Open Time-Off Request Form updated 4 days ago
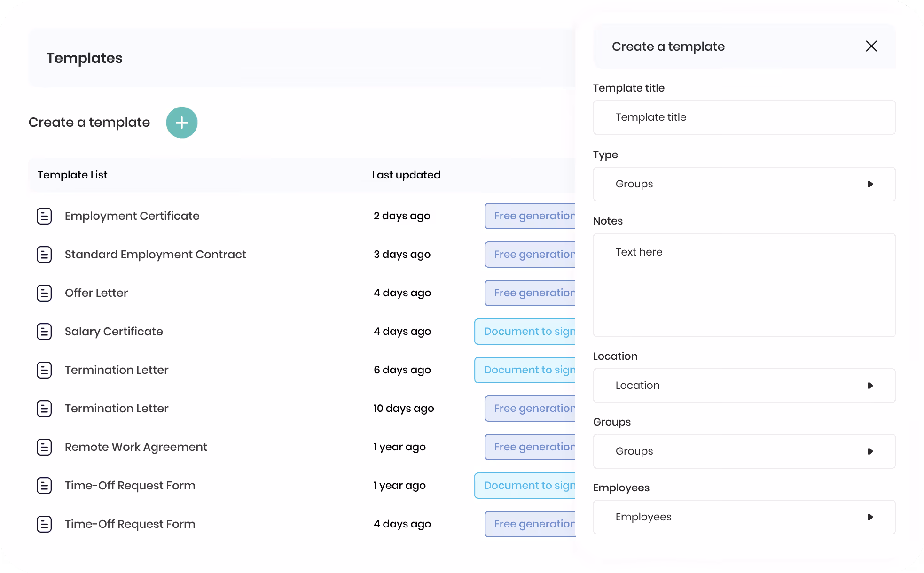This screenshot has height=573, width=924. pyautogui.click(x=130, y=524)
